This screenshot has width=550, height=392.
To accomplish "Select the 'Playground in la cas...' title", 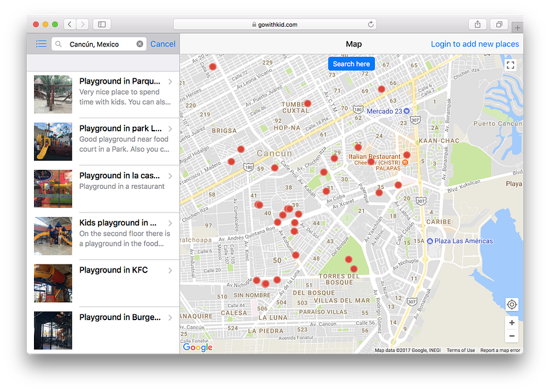I will click(x=120, y=176).
